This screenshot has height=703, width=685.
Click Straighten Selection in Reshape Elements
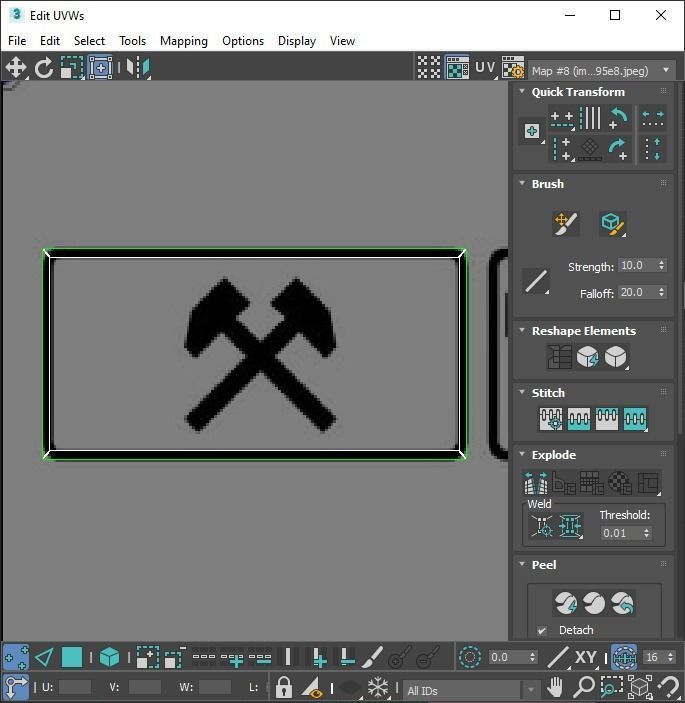(x=559, y=357)
